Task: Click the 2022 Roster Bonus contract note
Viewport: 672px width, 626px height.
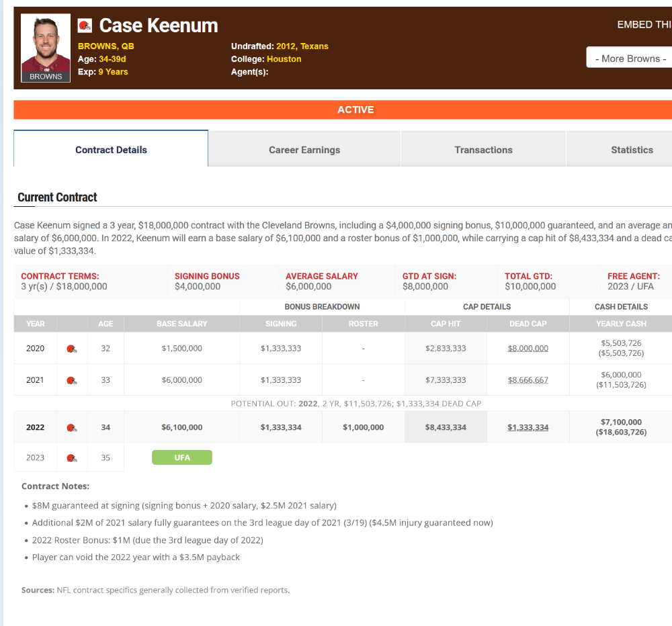Action: point(147,540)
